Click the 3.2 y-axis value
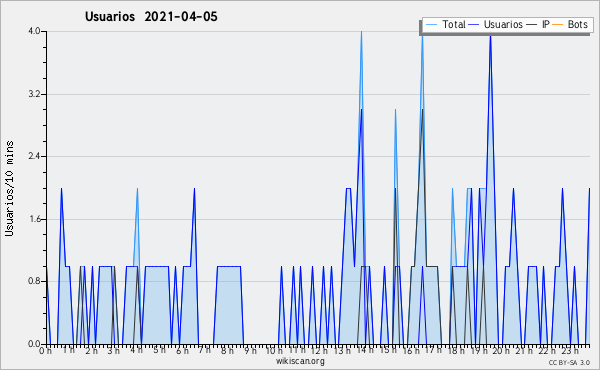Image resolution: width=600 pixels, height=370 pixels. [x=34, y=94]
